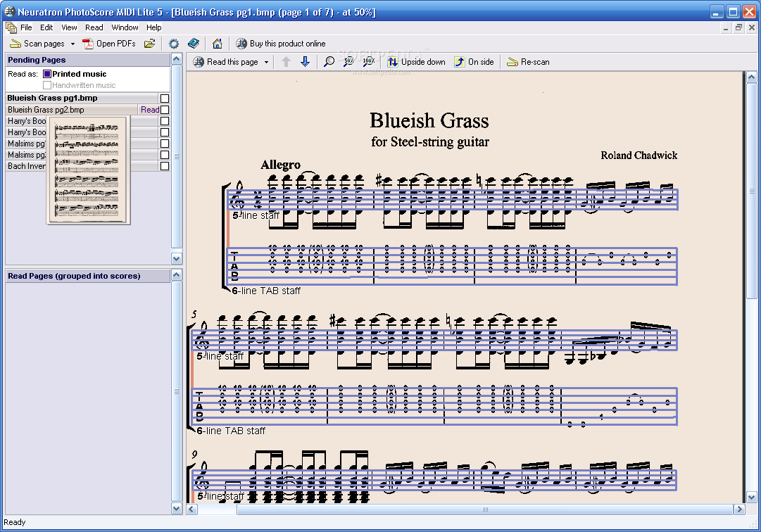Collapse the Read Pages panel arrow

coord(177,275)
